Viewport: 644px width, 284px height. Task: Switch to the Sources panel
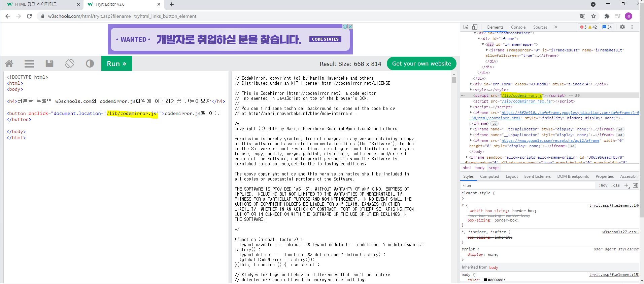pos(540,27)
